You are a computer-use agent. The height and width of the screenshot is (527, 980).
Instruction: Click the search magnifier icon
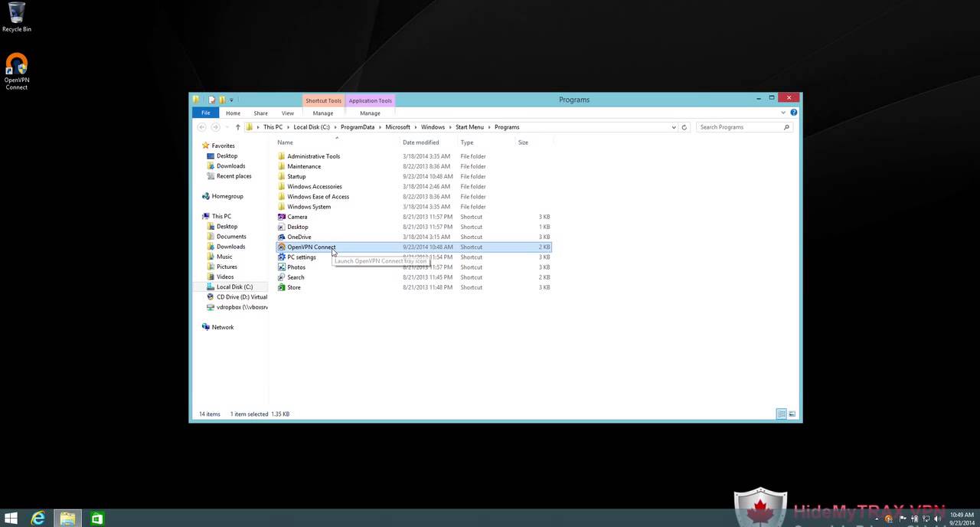pos(786,127)
